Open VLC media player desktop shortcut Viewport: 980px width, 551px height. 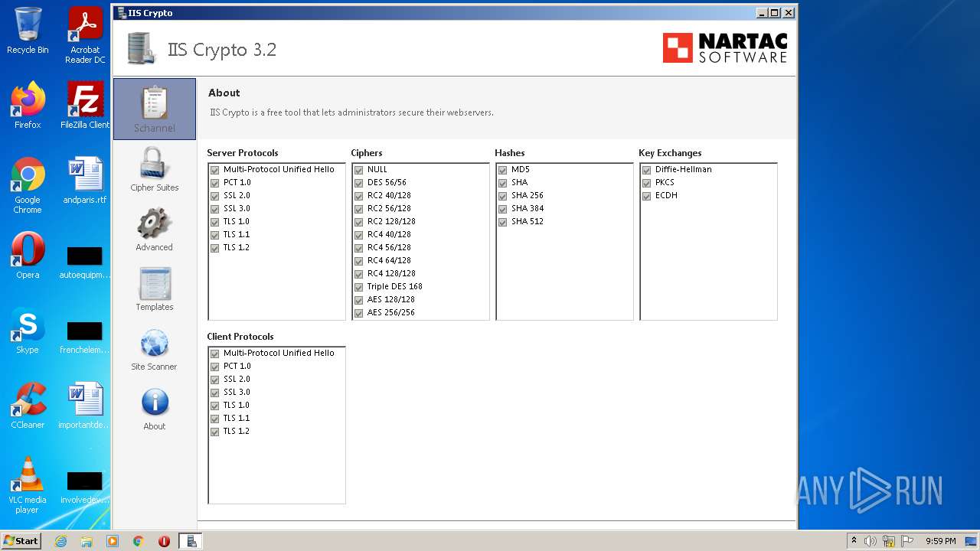(28, 485)
